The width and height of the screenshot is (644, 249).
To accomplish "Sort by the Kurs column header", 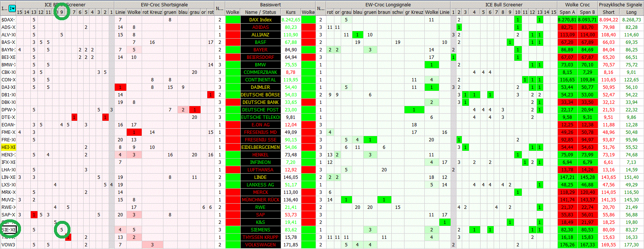I will 291,12.
